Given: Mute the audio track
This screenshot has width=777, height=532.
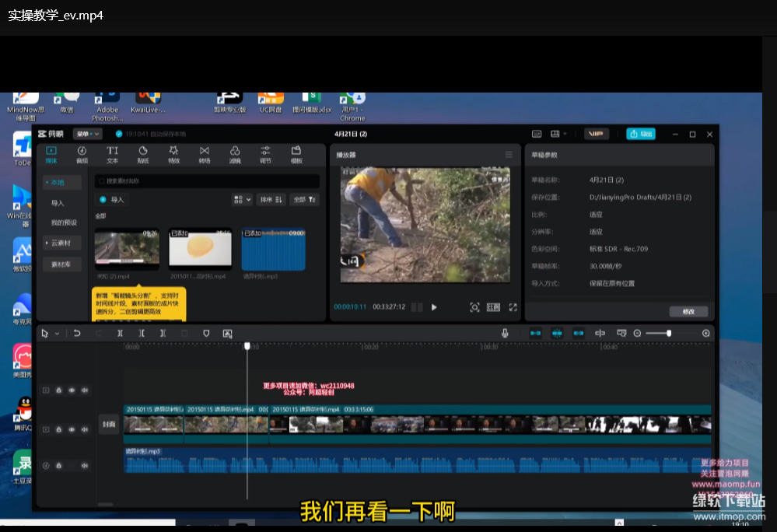Looking at the screenshot, I should coord(85,466).
